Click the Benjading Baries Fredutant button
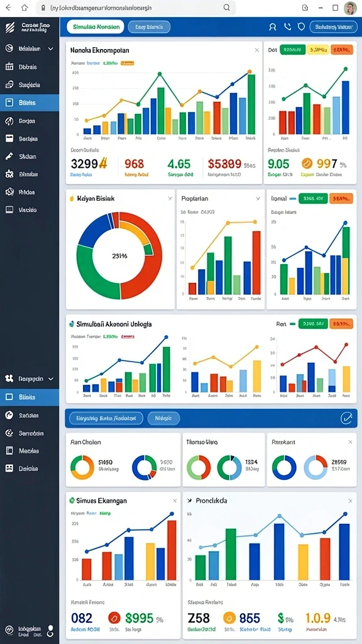 point(106,418)
